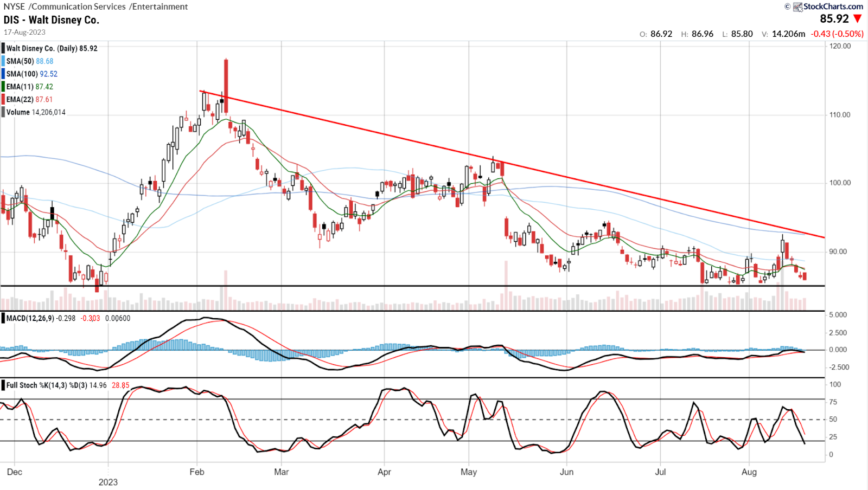Screen dimensions: 868x490
Task: Click the 25 stochastic axis label
Action: 833,437
